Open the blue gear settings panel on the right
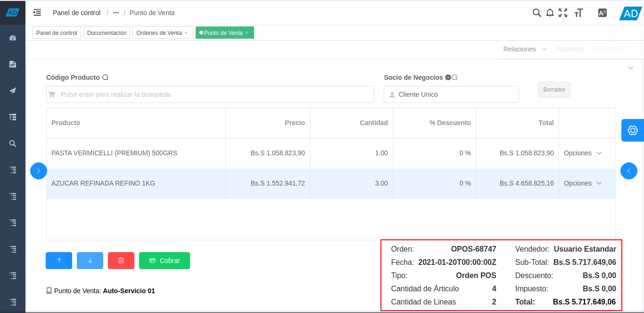This screenshot has width=644, height=313. coord(632,130)
